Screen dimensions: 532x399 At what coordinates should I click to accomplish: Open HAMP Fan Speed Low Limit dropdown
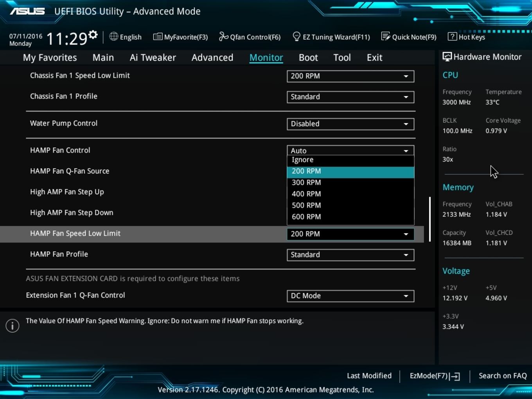350,234
